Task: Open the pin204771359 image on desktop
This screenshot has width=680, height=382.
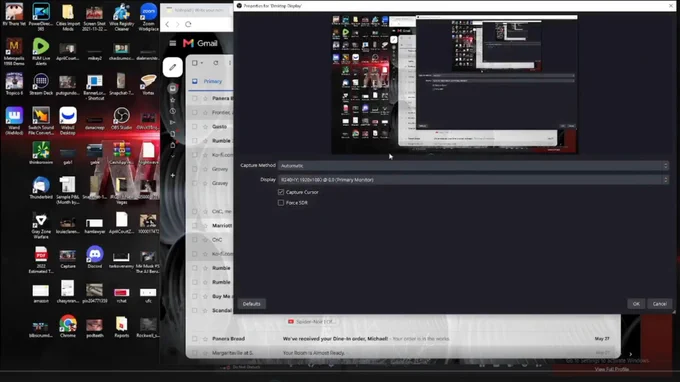Action: (x=95, y=293)
